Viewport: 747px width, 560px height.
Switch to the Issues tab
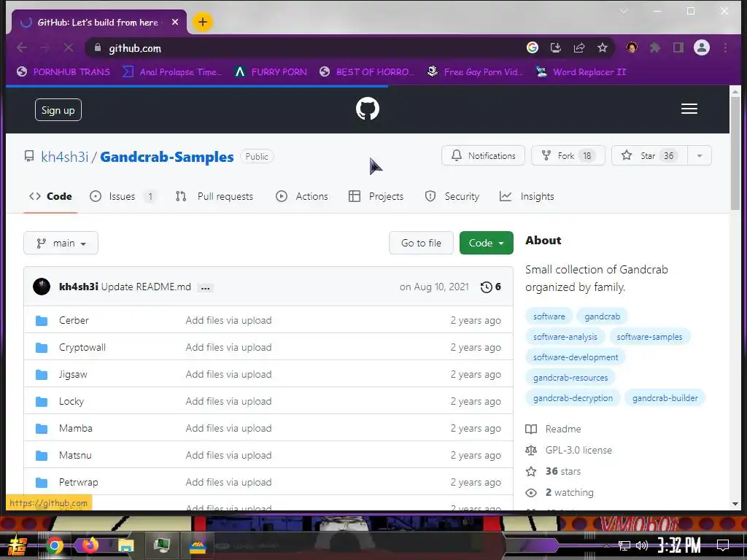(123, 196)
